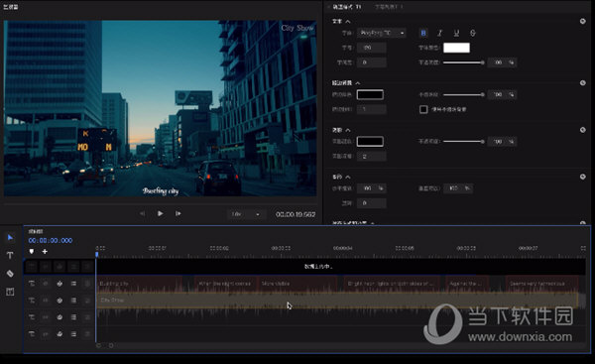
Task: Click the horizontal scale percent field
Action: (372, 188)
